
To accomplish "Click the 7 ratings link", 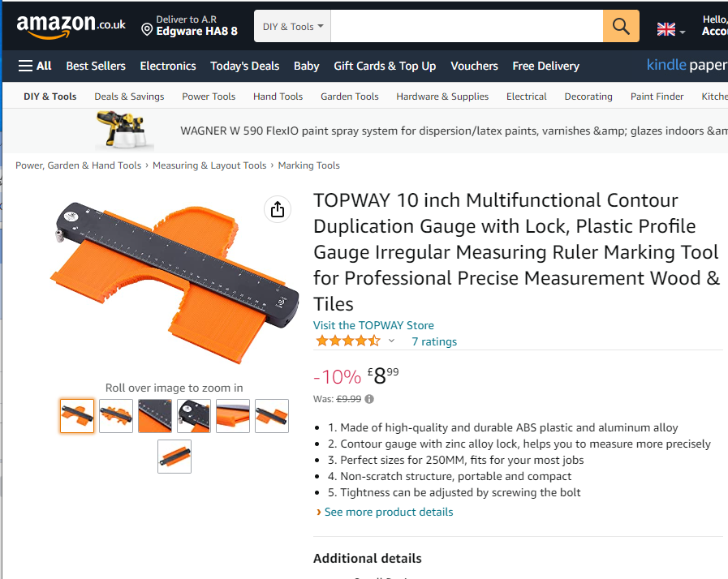I will tap(433, 341).
